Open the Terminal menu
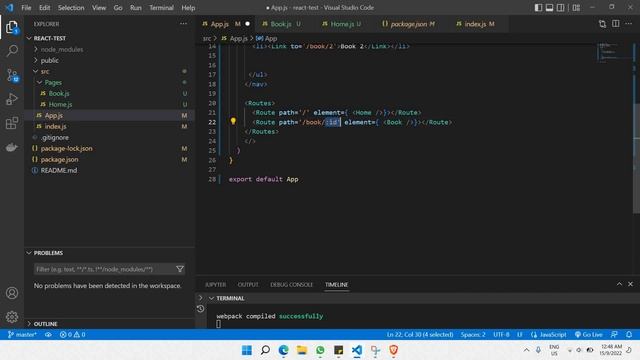This screenshot has height=360, width=640. (161, 7)
